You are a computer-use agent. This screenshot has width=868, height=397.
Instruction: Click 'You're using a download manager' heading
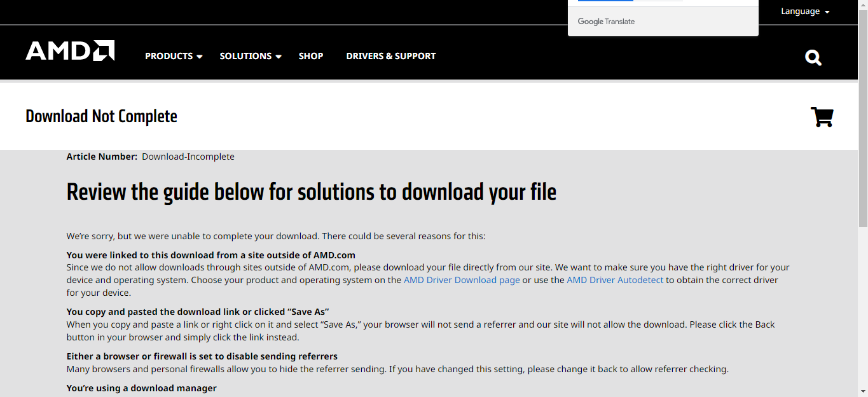[142, 388]
